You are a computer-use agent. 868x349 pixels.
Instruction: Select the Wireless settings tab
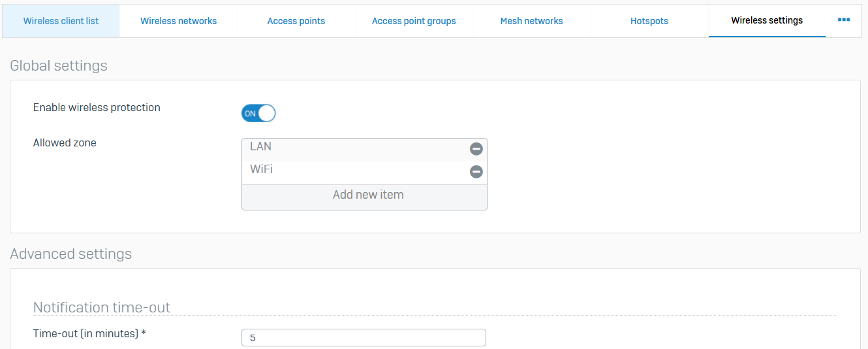767,21
